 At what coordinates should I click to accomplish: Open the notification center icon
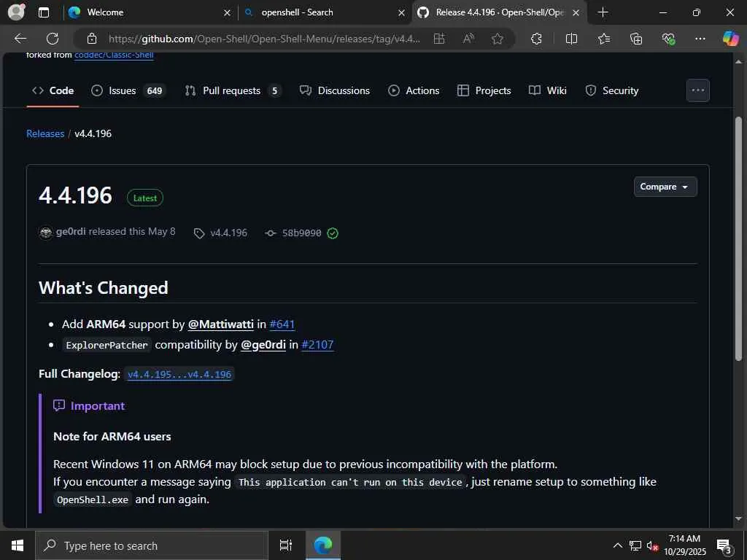(x=724, y=546)
